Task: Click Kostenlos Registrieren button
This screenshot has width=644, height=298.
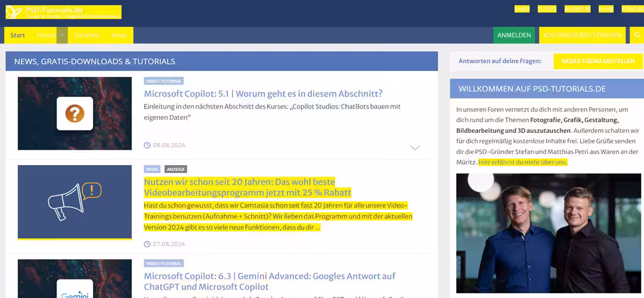Action: 583,35
